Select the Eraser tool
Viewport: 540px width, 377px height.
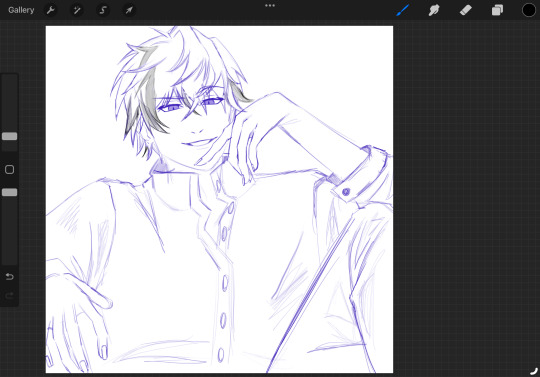(466, 10)
